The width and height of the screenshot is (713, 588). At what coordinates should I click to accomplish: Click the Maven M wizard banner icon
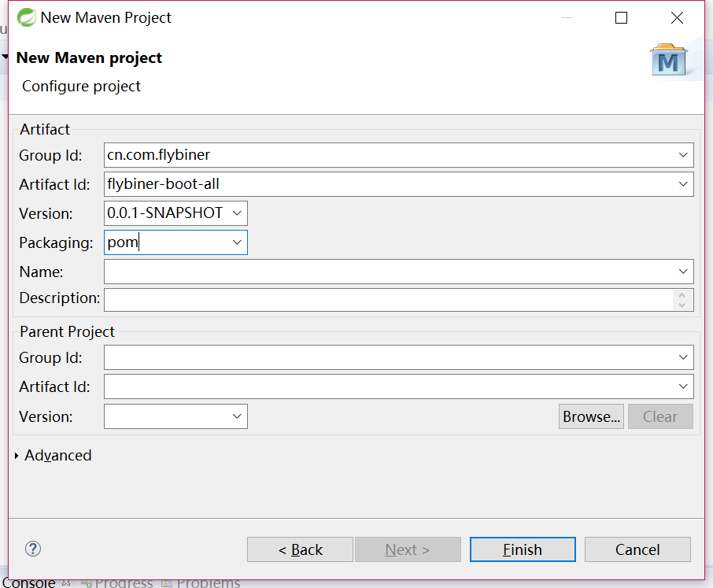[668, 61]
